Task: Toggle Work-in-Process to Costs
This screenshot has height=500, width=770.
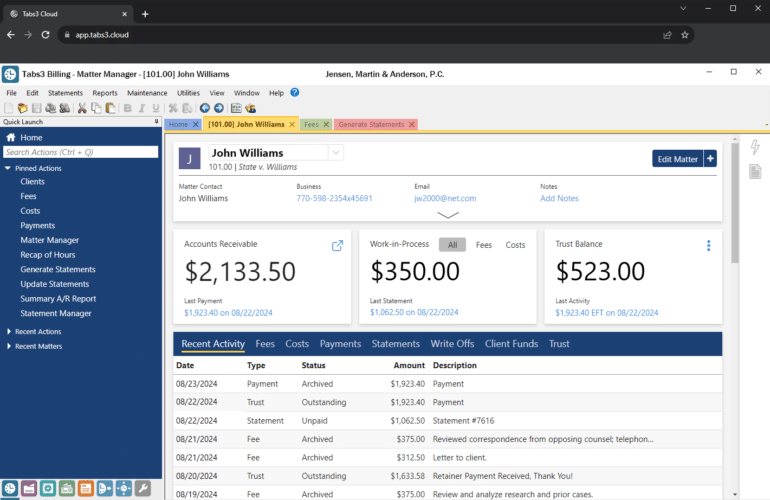Action: pyautogui.click(x=515, y=245)
